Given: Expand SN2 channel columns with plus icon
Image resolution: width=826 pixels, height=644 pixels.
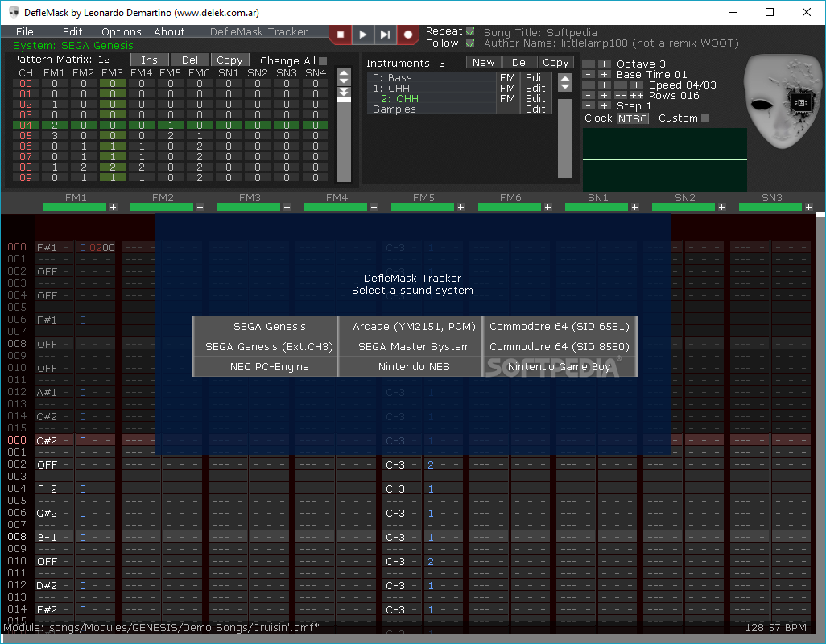Looking at the screenshot, I should [721, 208].
